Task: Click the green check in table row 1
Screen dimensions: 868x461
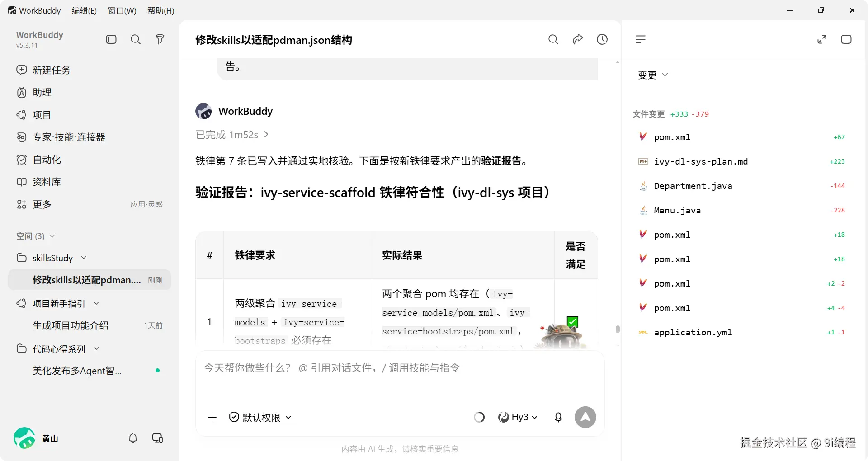Action: coord(572,321)
